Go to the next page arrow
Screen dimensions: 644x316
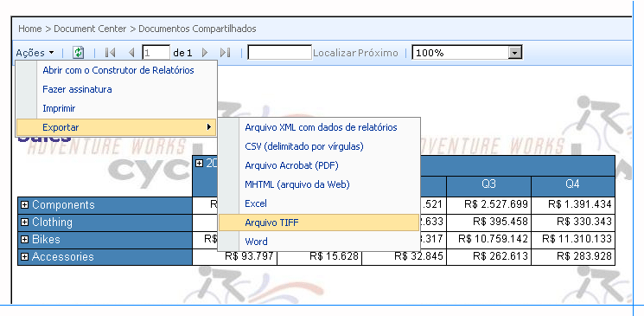point(205,53)
